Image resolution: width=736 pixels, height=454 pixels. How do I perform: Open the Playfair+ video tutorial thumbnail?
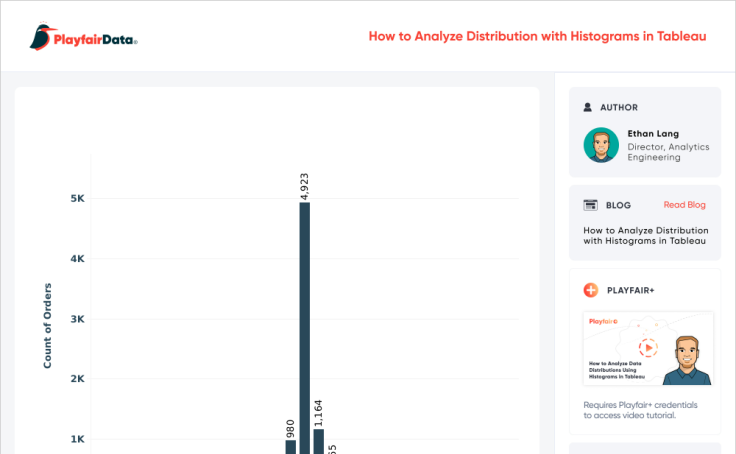(648, 348)
